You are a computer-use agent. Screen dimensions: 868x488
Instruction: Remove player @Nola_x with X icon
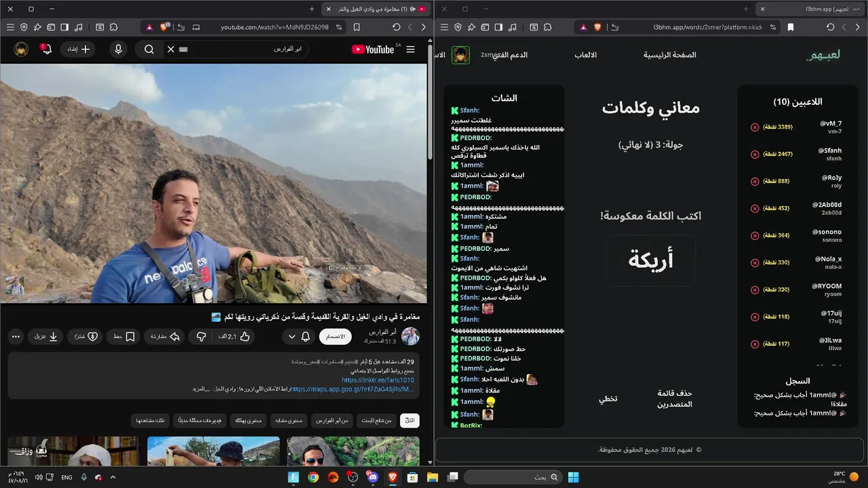tap(755, 262)
